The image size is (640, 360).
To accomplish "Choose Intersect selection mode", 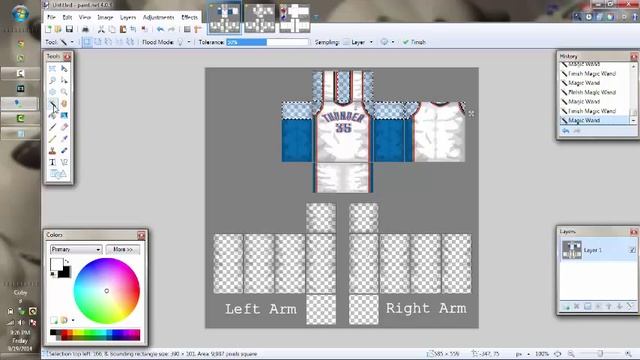I will (119, 42).
